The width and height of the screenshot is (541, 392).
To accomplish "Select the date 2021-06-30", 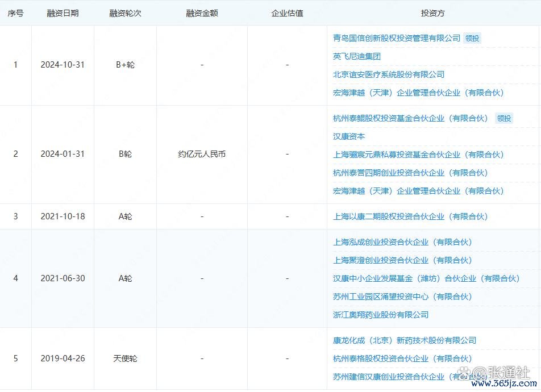I will click(63, 278).
